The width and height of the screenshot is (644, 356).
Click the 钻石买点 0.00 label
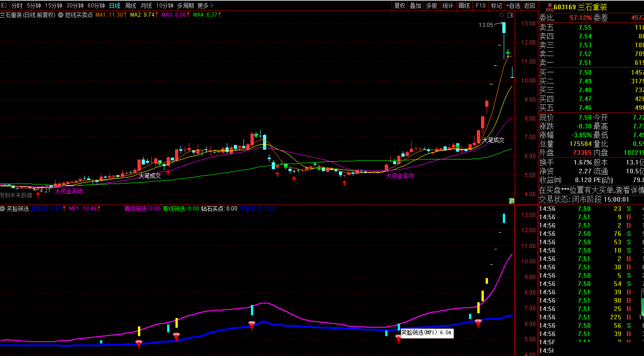pyautogui.click(x=219, y=209)
